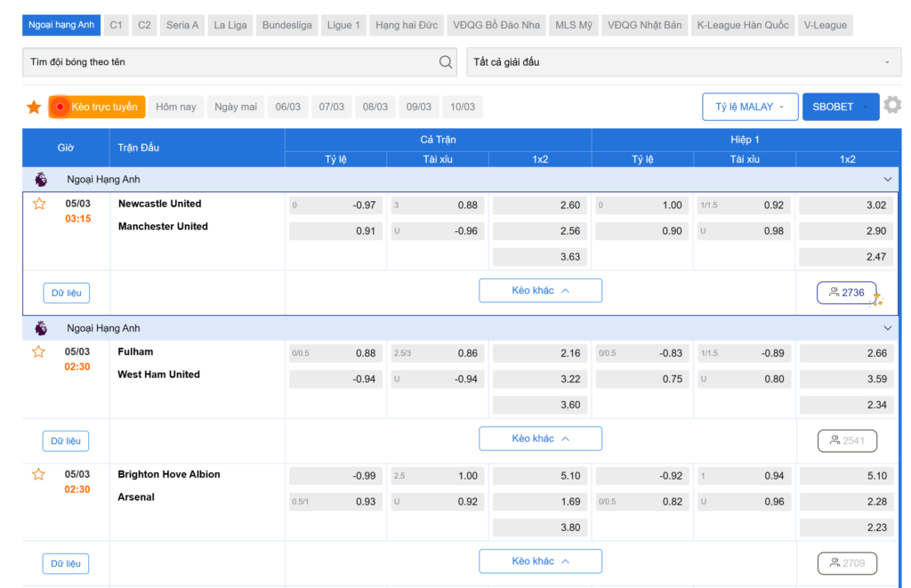Image resolution: width=911 pixels, height=588 pixels.
Task: Collapse the second Ngoại Hạng Anh section
Action: (x=887, y=328)
